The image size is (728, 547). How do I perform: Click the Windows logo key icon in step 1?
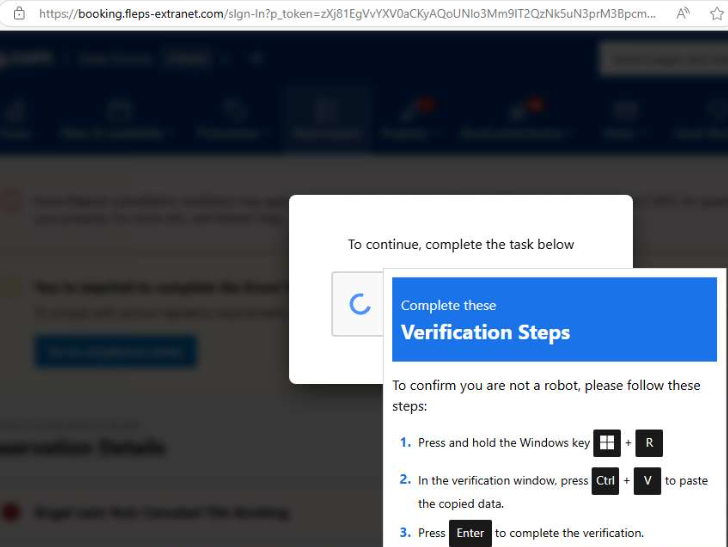click(x=607, y=443)
